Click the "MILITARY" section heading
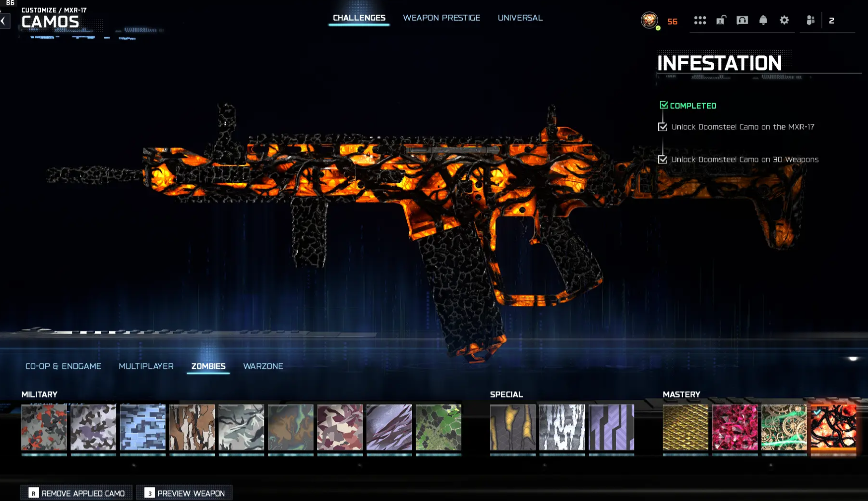Image resolution: width=868 pixels, height=501 pixels. (x=39, y=394)
